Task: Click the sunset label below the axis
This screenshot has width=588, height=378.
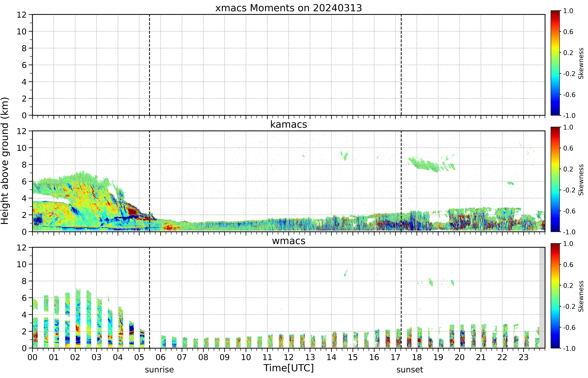Action: click(x=410, y=370)
